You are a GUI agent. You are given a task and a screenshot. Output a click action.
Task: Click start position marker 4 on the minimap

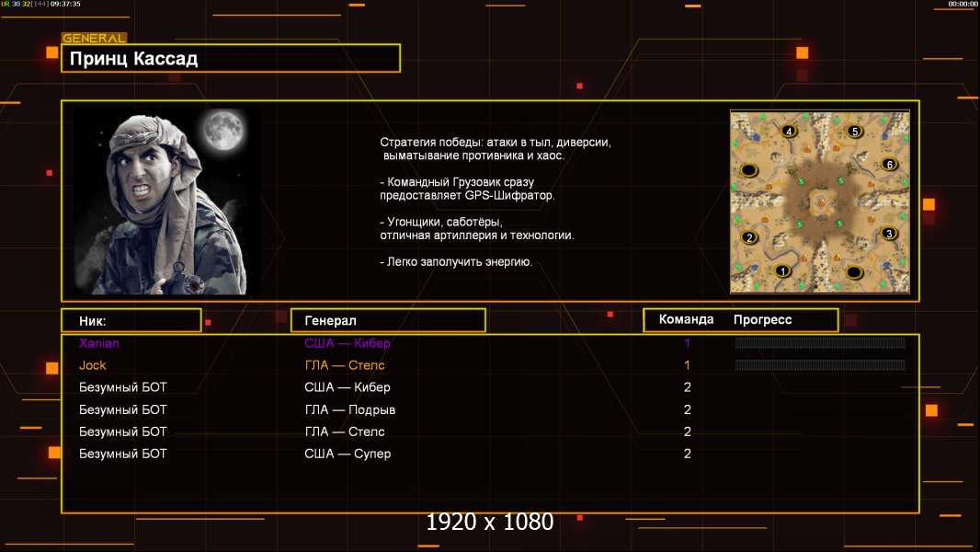pos(789,132)
